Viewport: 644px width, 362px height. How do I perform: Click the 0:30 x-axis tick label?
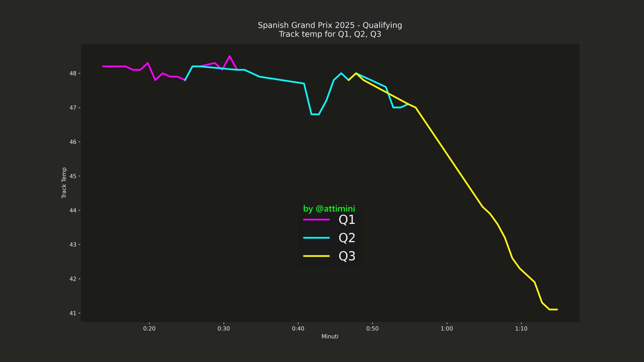(224, 329)
